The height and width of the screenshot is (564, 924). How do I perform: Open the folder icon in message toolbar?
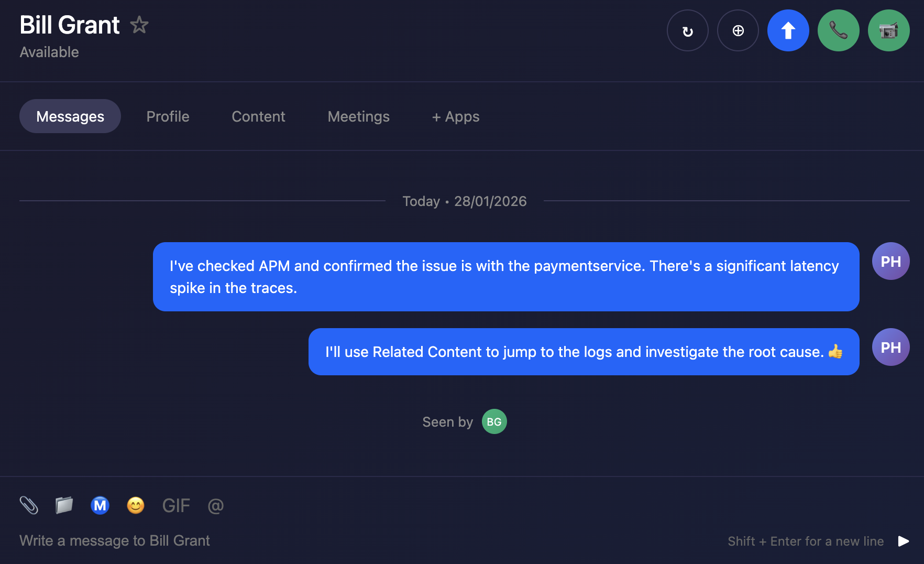click(64, 505)
